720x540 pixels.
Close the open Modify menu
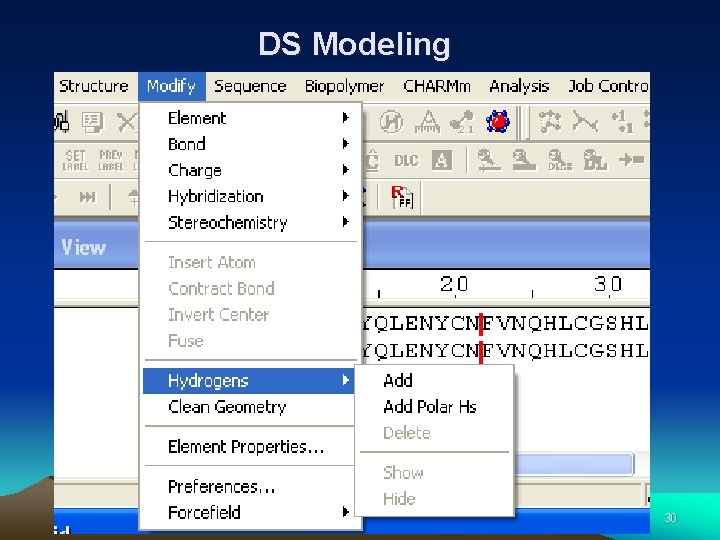[171, 86]
